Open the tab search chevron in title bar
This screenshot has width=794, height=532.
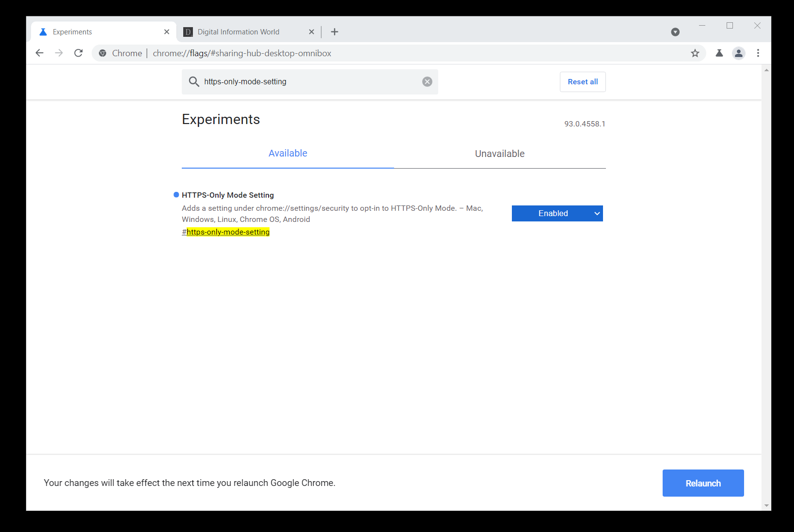[675, 31]
